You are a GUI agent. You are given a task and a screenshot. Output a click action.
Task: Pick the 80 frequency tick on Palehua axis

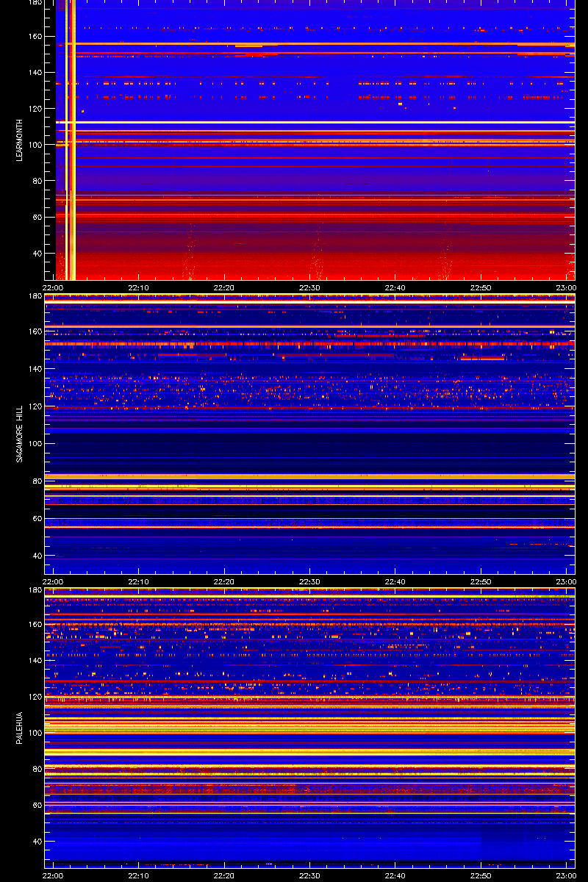pyautogui.click(x=37, y=769)
